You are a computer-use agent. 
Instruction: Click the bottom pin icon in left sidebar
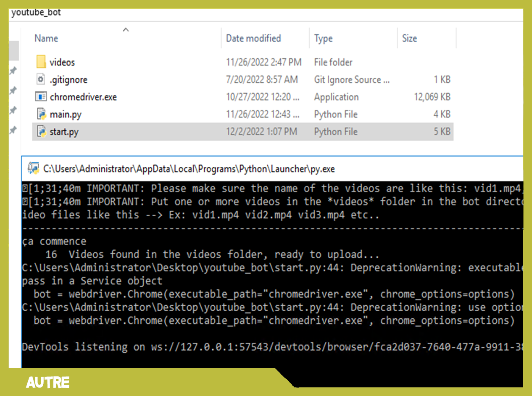click(13, 130)
